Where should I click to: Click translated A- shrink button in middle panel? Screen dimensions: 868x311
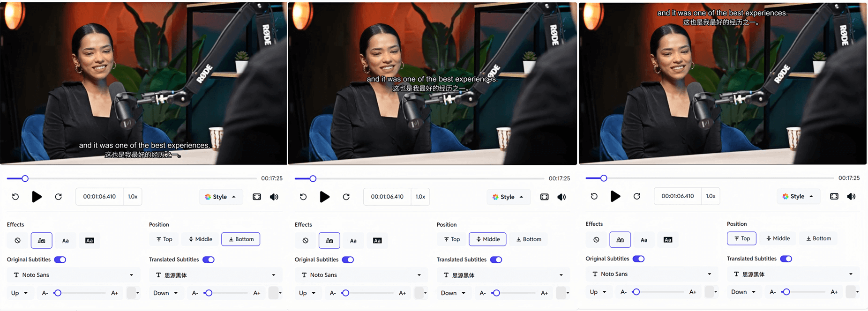point(483,293)
